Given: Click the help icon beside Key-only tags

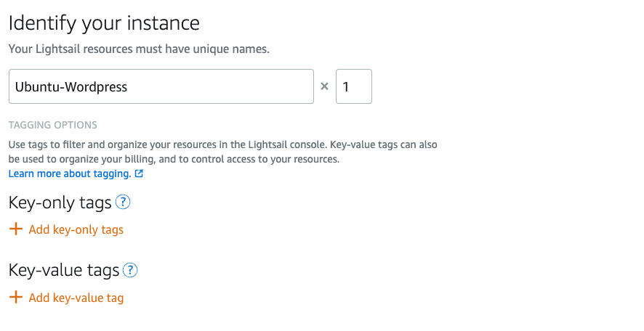Looking at the screenshot, I should pos(123,203).
